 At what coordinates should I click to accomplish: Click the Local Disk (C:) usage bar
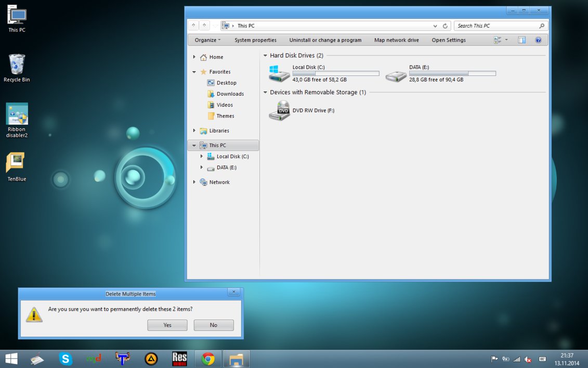pyautogui.click(x=336, y=73)
